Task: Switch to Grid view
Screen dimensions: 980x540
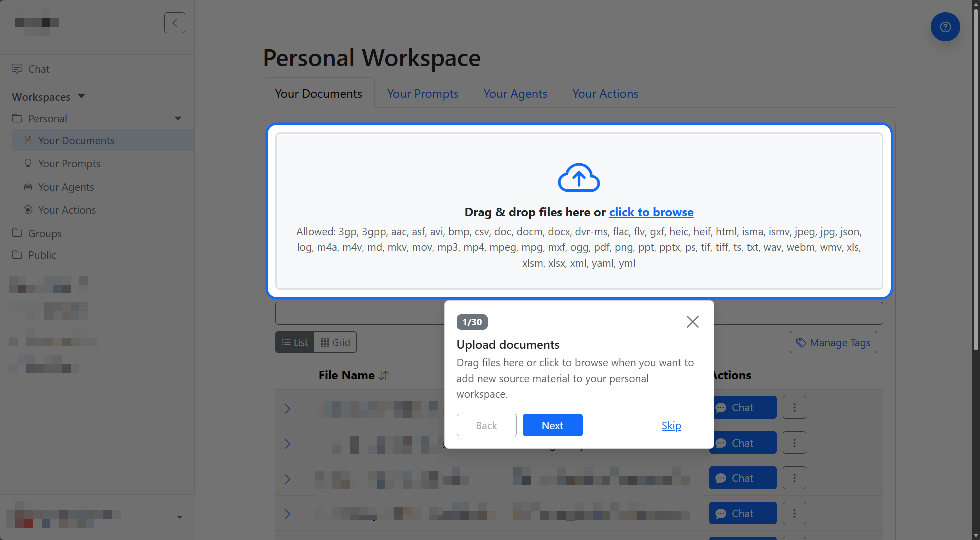Action: pyautogui.click(x=335, y=342)
